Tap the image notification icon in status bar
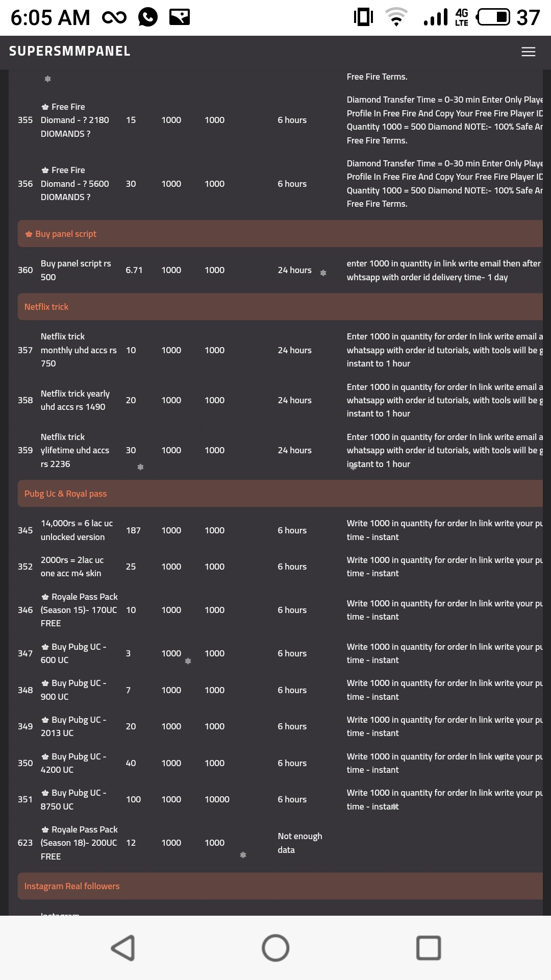The image size is (551, 980). pyautogui.click(x=180, y=18)
